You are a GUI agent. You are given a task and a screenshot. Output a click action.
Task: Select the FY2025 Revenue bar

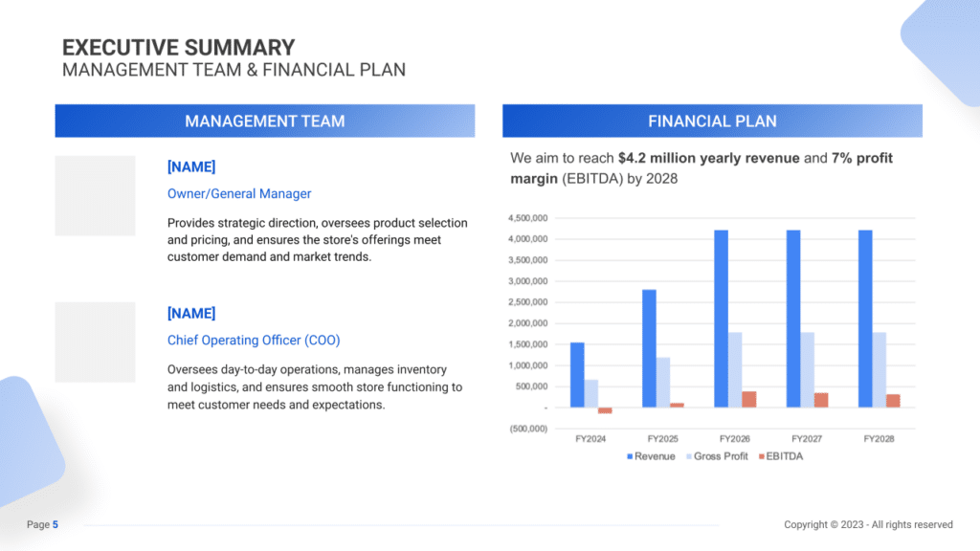650,348
